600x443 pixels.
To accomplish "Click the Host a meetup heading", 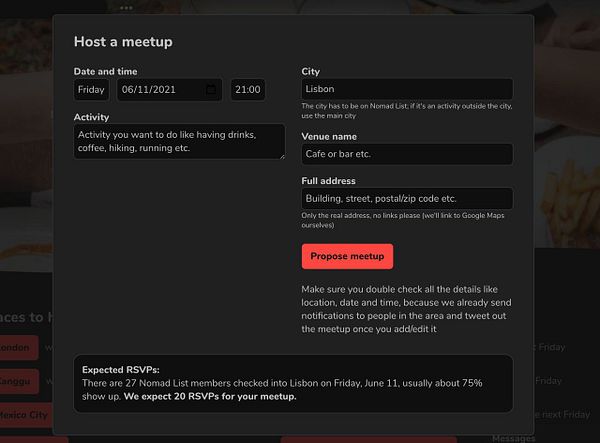I will tap(123, 42).
